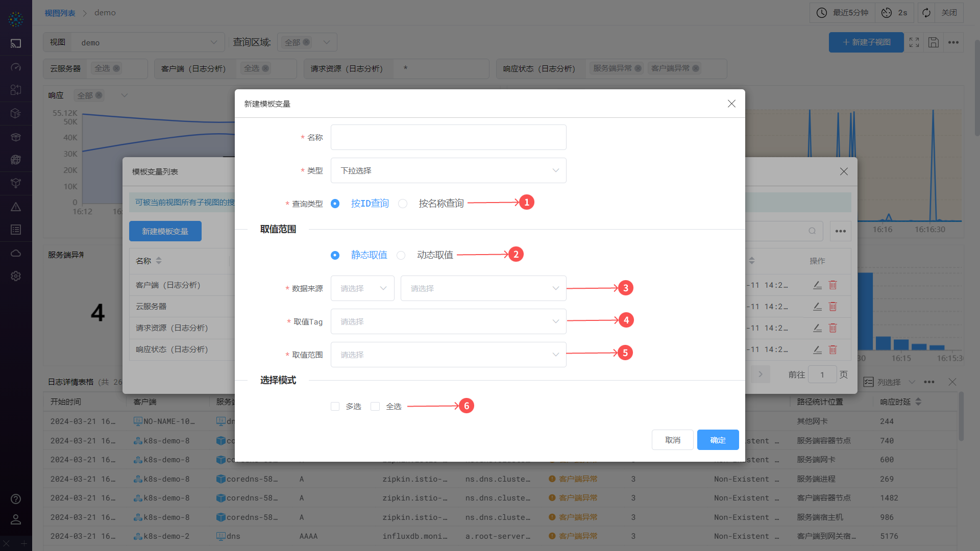Viewport: 980px width, 551px height.
Task: Check the 全选 checkbox
Action: pyautogui.click(x=375, y=407)
